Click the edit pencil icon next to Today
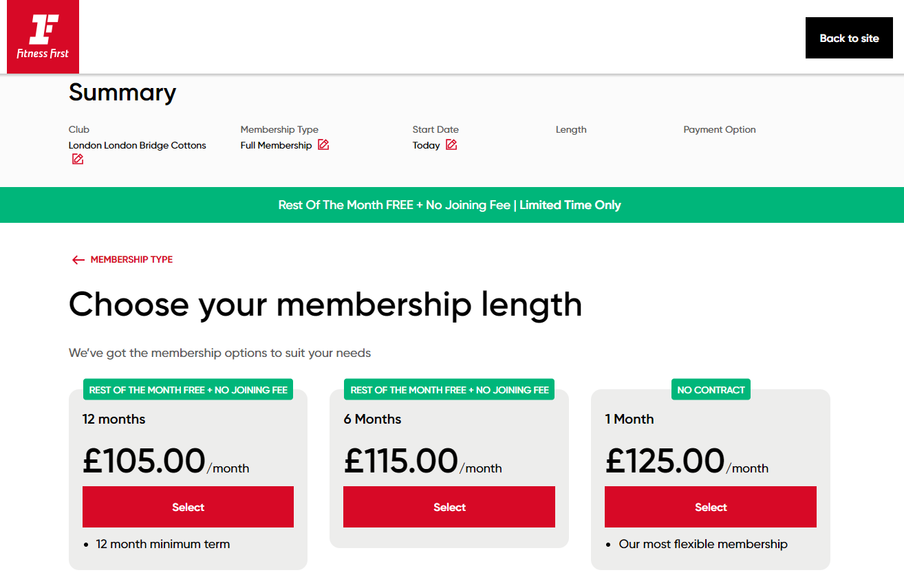 [452, 144]
